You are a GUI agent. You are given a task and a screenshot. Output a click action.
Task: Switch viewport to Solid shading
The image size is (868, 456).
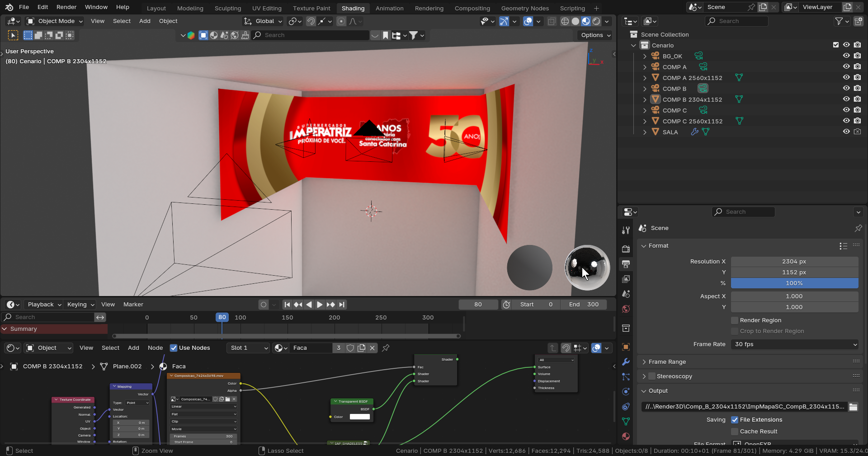tap(575, 21)
